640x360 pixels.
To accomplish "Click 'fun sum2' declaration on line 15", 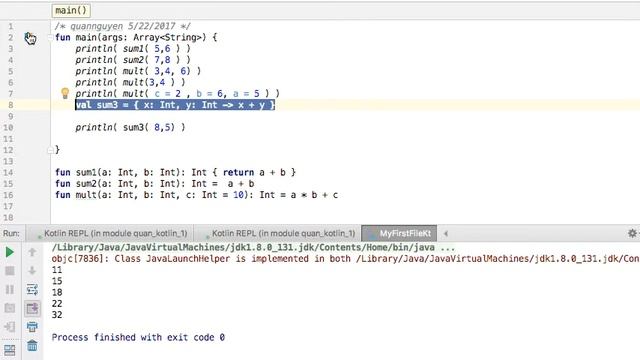I will coord(155,184).
